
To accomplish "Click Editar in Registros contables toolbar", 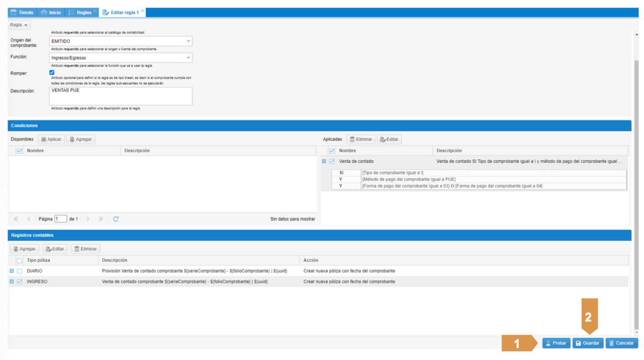I will coord(55,249).
